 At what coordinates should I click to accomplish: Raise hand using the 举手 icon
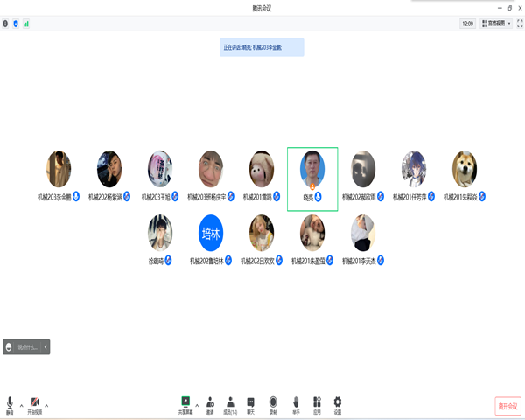point(296,405)
